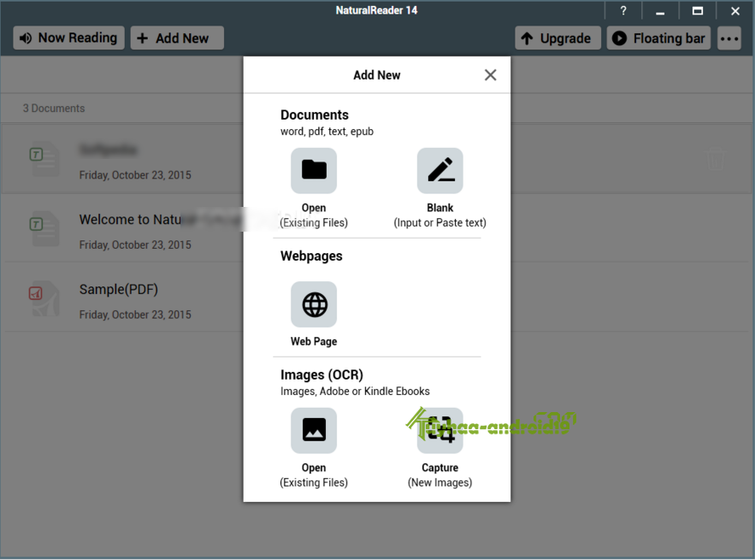The image size is (755, 560).
Task: Launch the Floating bar
Action: coord(658,38)
